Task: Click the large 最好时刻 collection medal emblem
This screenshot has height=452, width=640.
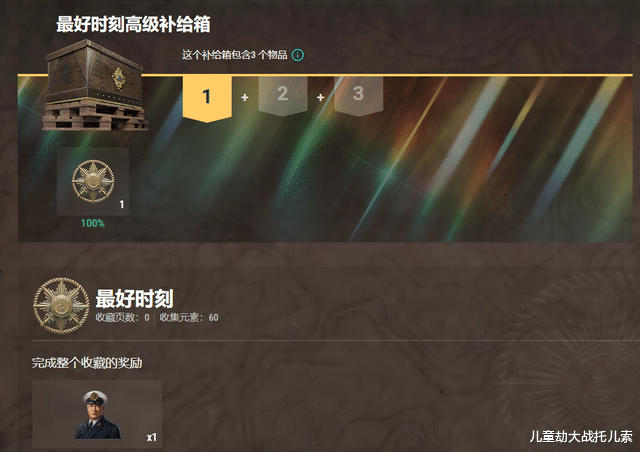Action: (x=61, y=306)
